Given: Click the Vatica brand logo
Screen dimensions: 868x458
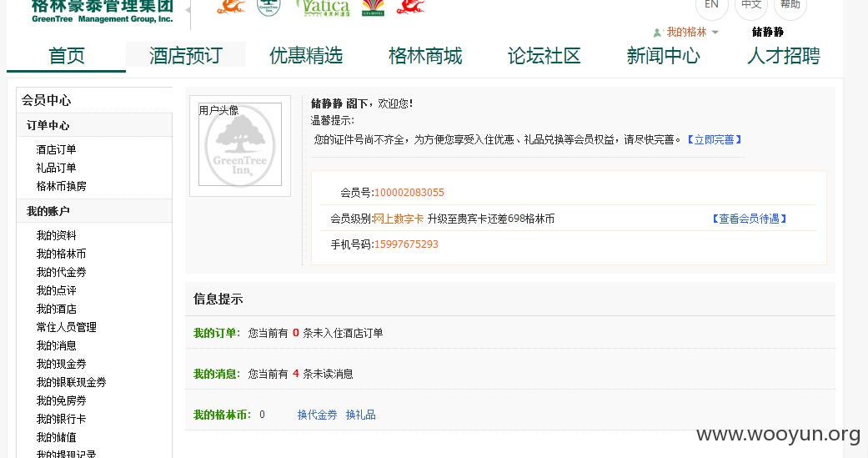Looking at the screenshot, I should [x=324, y=8].
